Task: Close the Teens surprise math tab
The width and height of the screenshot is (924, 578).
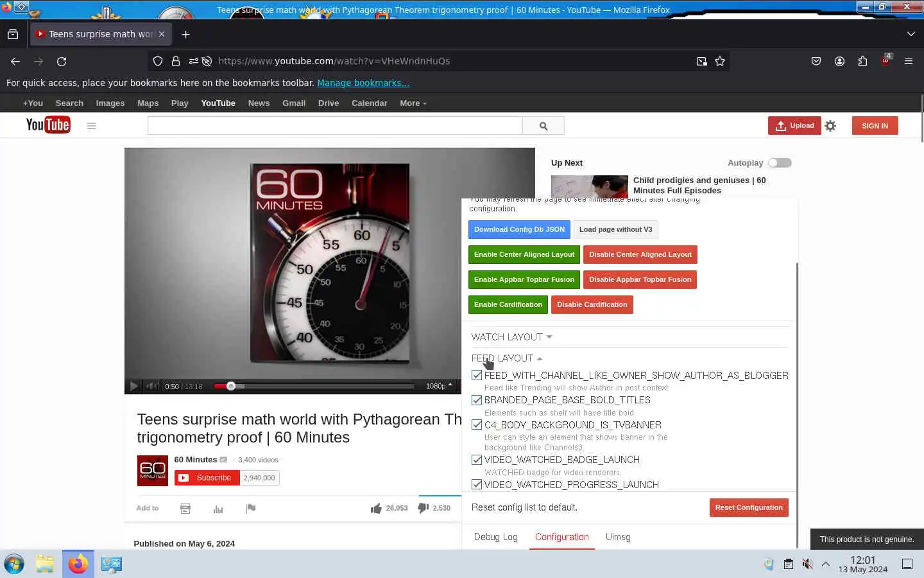Action: [162, 34]
